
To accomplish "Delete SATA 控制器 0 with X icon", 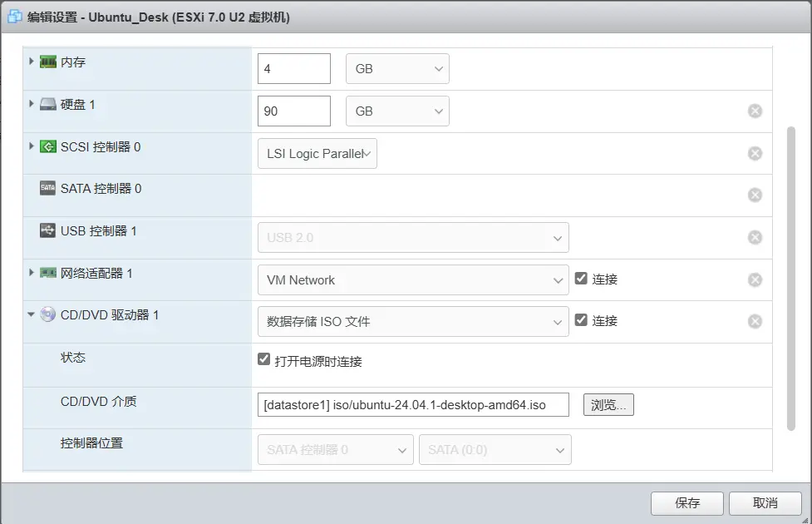I will 755,195.
